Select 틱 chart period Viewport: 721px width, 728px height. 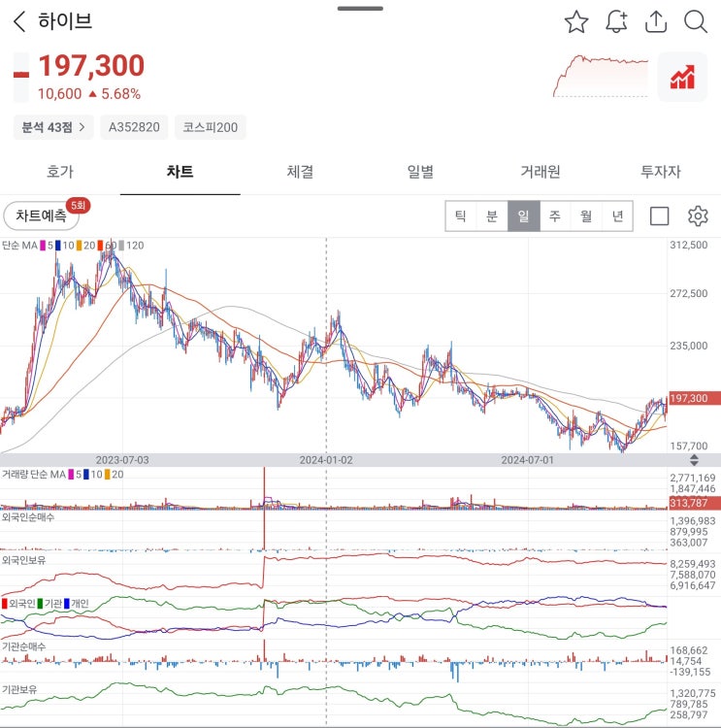pos(461,215)
